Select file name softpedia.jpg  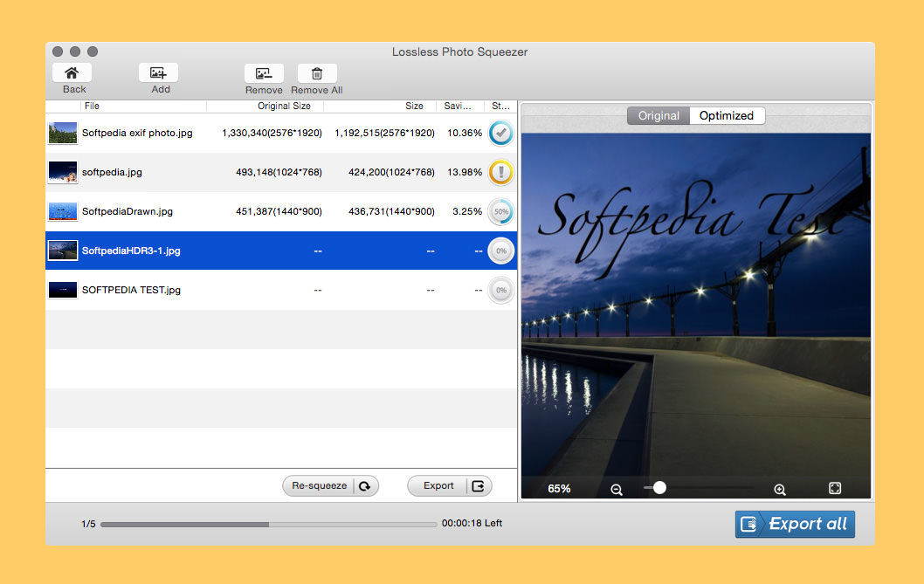(112, 172)
